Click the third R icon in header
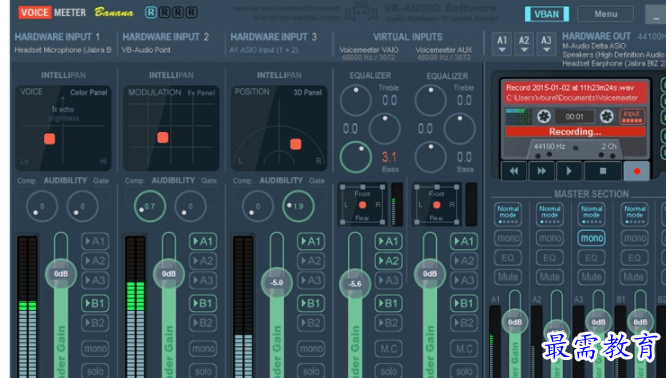The height and width of the screenshot is (378, 666). [178, 12]
